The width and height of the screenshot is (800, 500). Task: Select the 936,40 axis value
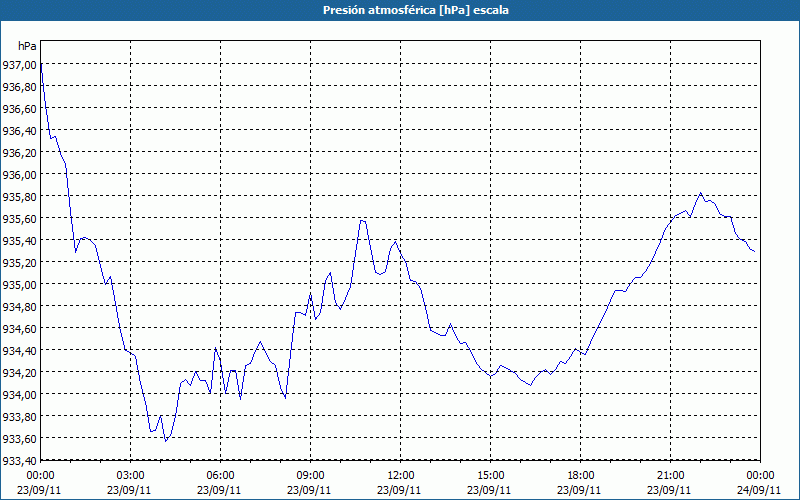20,131
